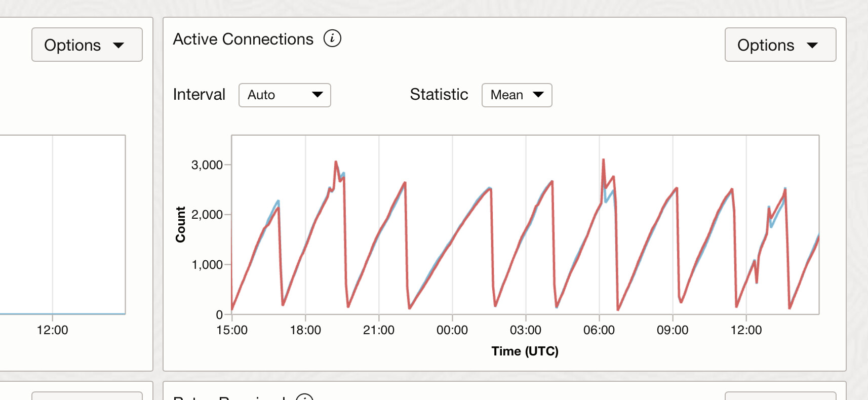Click the 1,000 value on the Count axis
The height and width of the screenshot is (400, 868).
(x=207, y=265)
